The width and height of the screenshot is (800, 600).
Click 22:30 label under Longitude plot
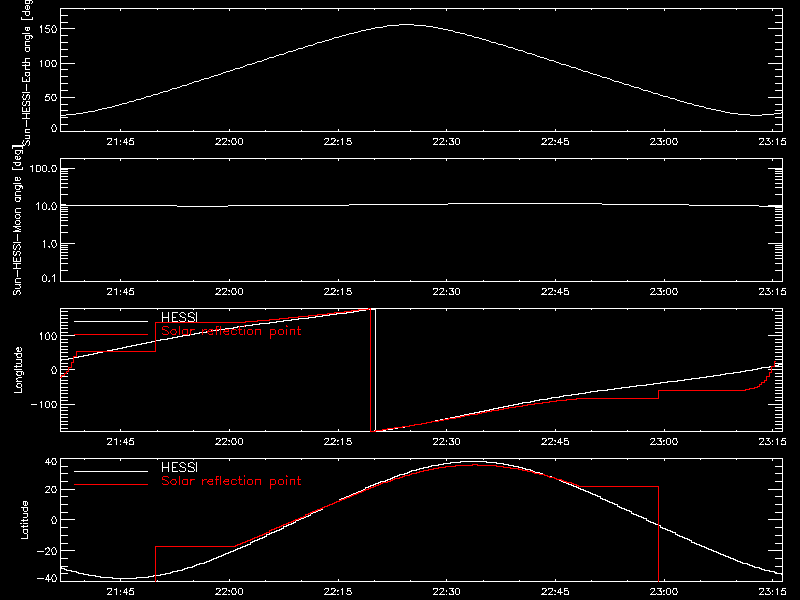tap(446, 442)
